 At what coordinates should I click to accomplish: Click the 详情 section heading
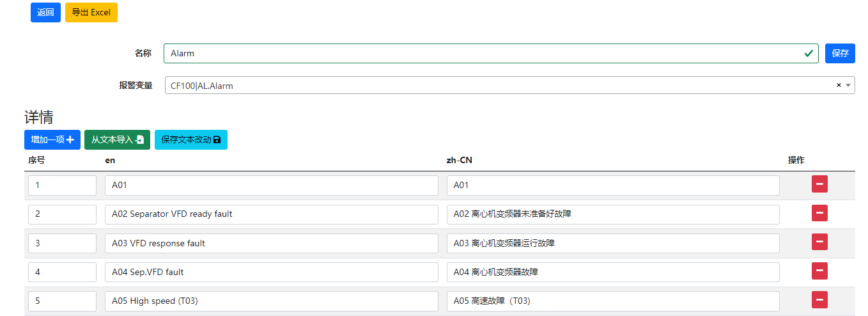(39, 117)
